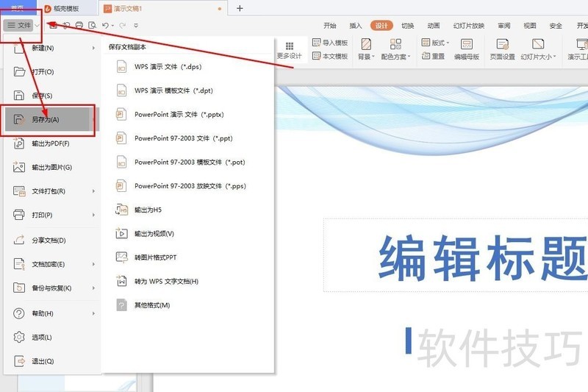Select 打开(O) menu entry

(x=52, y=71)
